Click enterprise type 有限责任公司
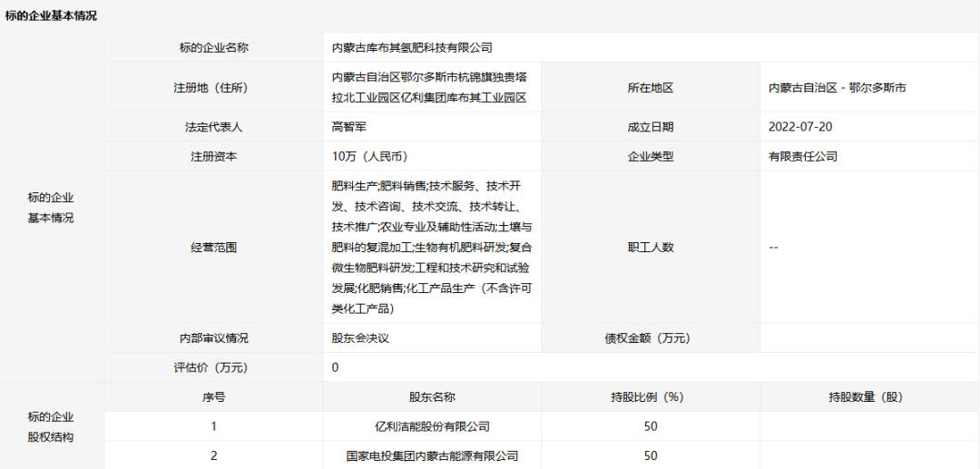980x469 pixels. (803, 157)
